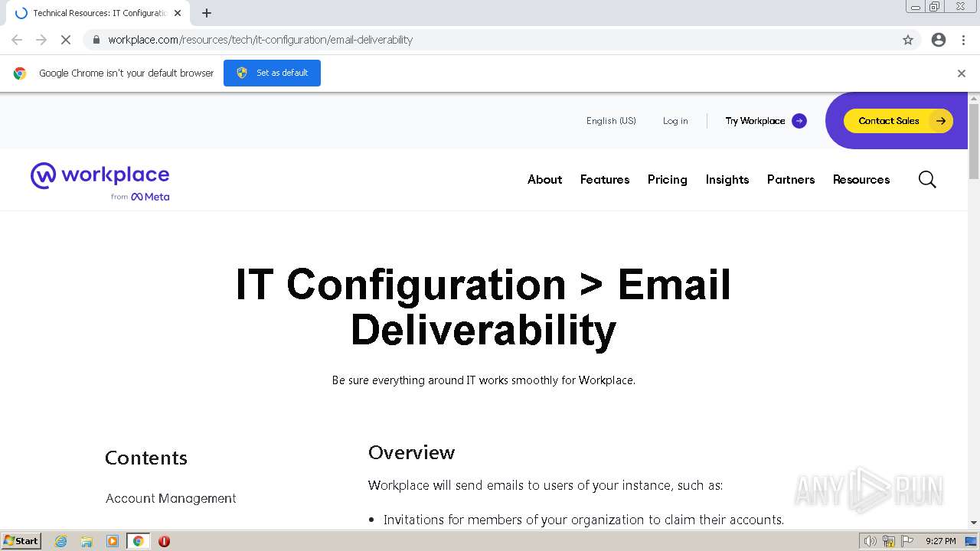980x551 pixels.
Task: Dismiss the default browser notification bar
Action: [x=962, y=73]
